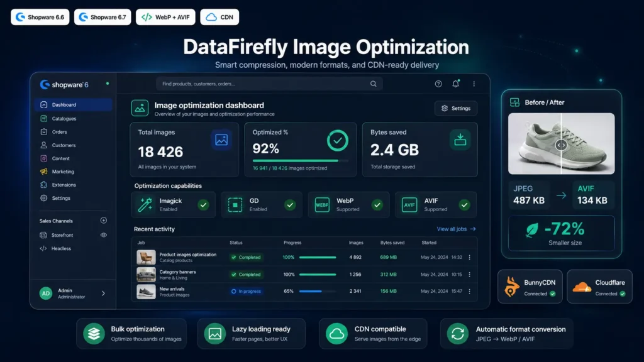Click BunnyCDN Connected checkmark
The image size is (644, 362).
click(x=552, y=294)
